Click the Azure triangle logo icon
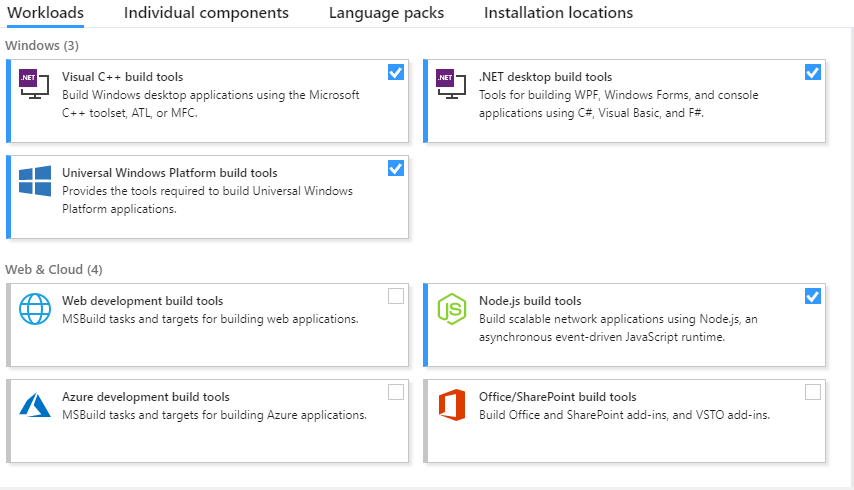 35,405
